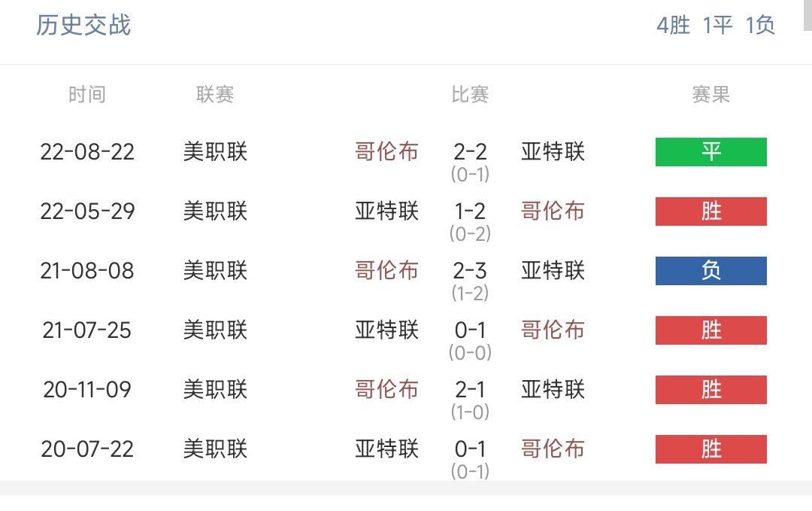Image resolution: width=812 pixels, height=511 pixels.
Task: Open the 1-2 match score
Action: point(470,211)
